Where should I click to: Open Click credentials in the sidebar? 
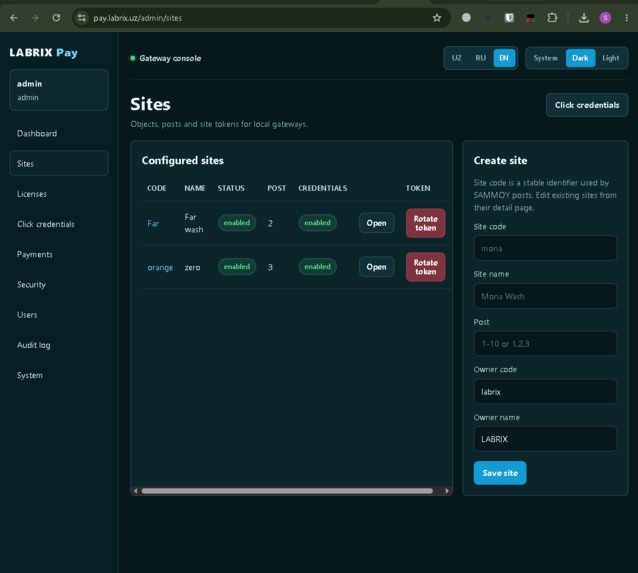pos(59,224)
